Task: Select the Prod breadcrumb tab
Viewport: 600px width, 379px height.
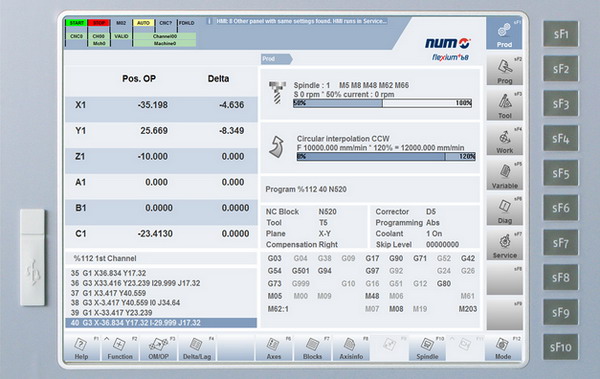Action: [276, 59]
